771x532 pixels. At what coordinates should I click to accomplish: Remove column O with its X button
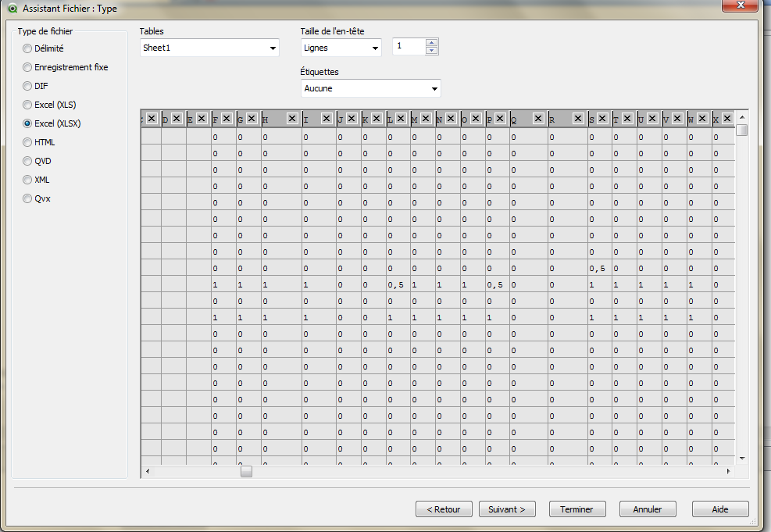[x=476, y=119]
